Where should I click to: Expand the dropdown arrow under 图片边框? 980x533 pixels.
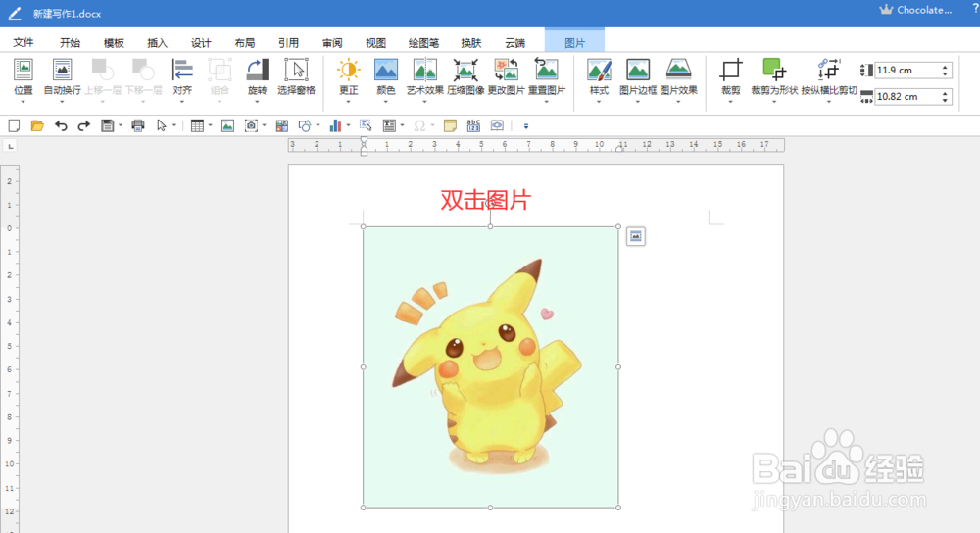tap(638, 102)
